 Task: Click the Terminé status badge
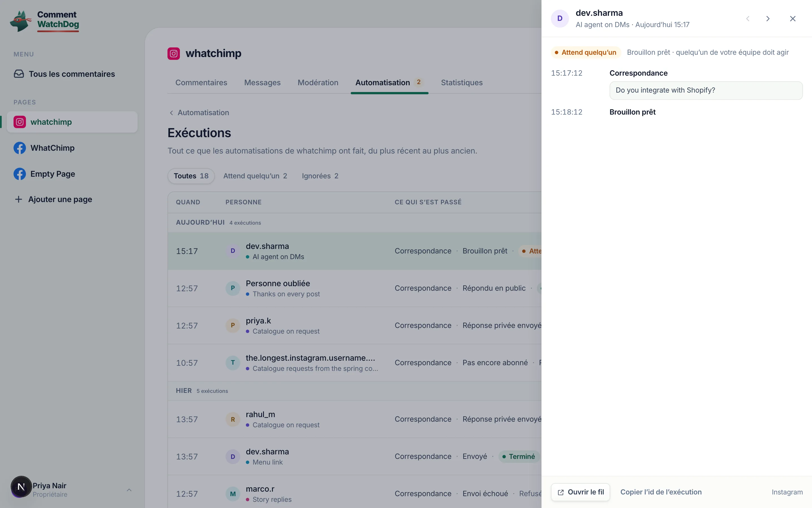[x=519, y=457]
